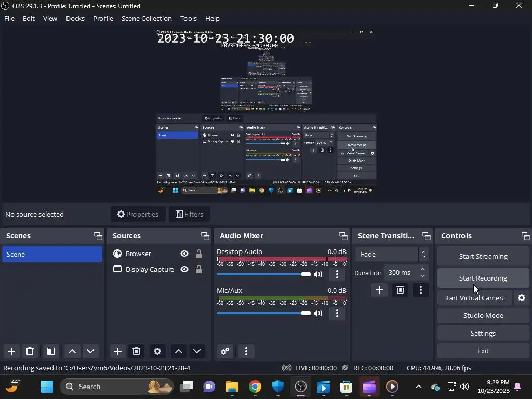Increase transition duration up arrow

coord(422,269)
